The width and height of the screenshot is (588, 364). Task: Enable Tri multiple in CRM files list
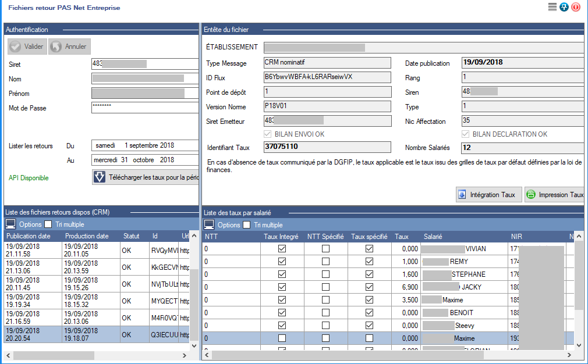pos(49,224)
